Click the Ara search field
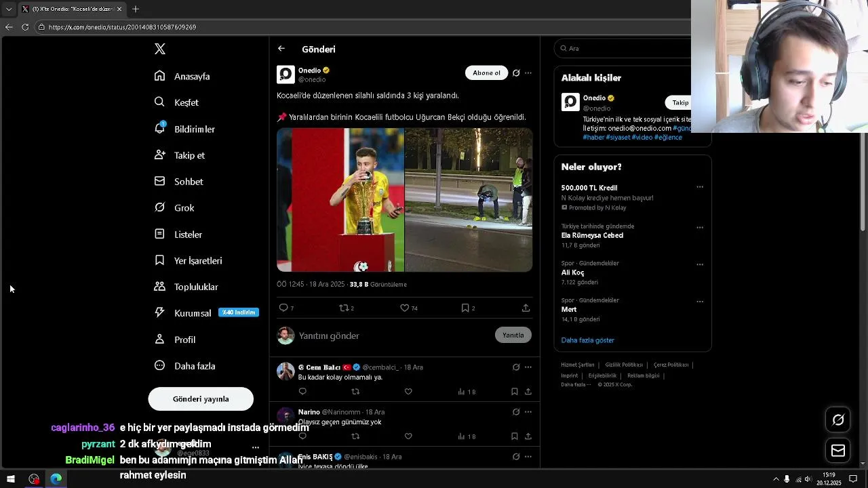 624,48
